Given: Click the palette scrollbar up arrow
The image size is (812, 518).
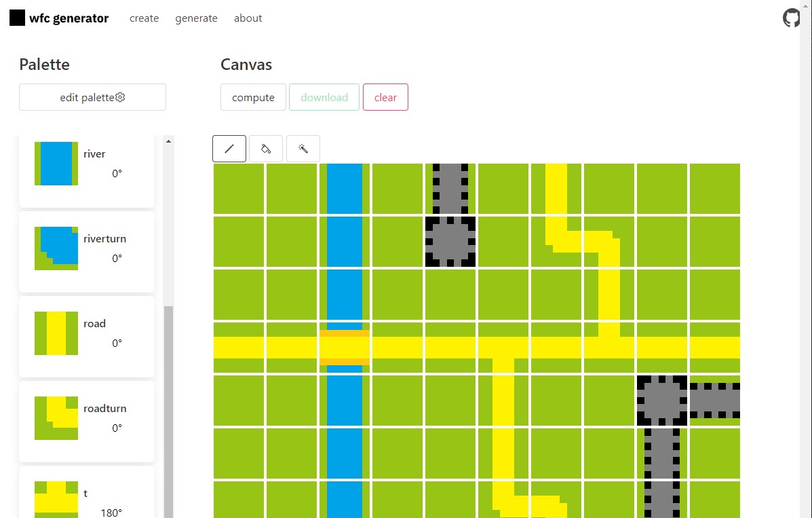Looking at the screenshot, I should (x=168, y=141).
